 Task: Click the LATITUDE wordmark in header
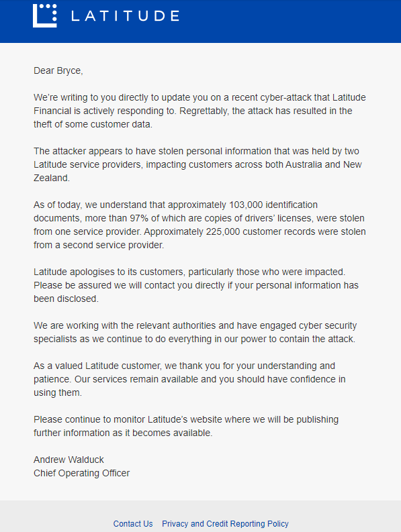[x=125, y=16]
